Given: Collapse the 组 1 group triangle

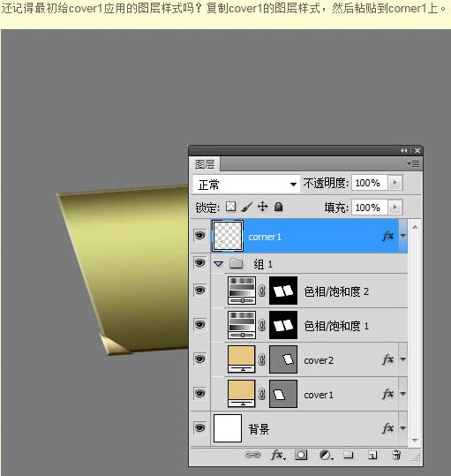Looking at the screenshot, I should (218, 264).
